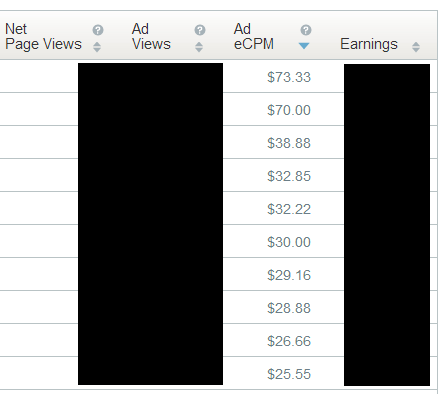Screen dimensions: 441x394
Task: Sort by Net Page Views arrows
Action: [x=97, y=47]
